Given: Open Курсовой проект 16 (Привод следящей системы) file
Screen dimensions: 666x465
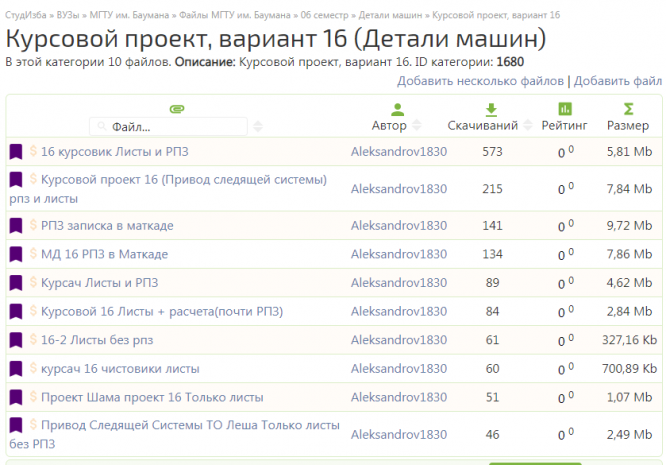Looking at the screenshot, I should click(168, 189).
